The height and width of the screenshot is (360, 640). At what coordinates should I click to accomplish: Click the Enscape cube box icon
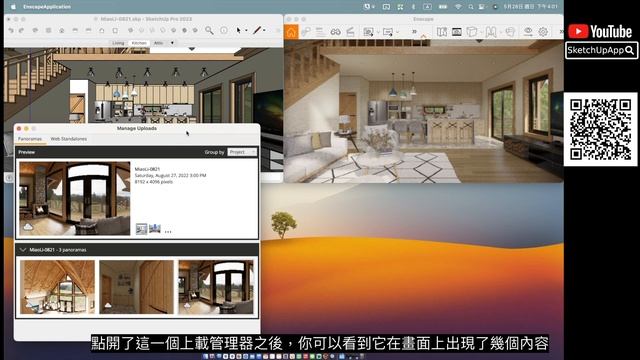click(472, 31)
